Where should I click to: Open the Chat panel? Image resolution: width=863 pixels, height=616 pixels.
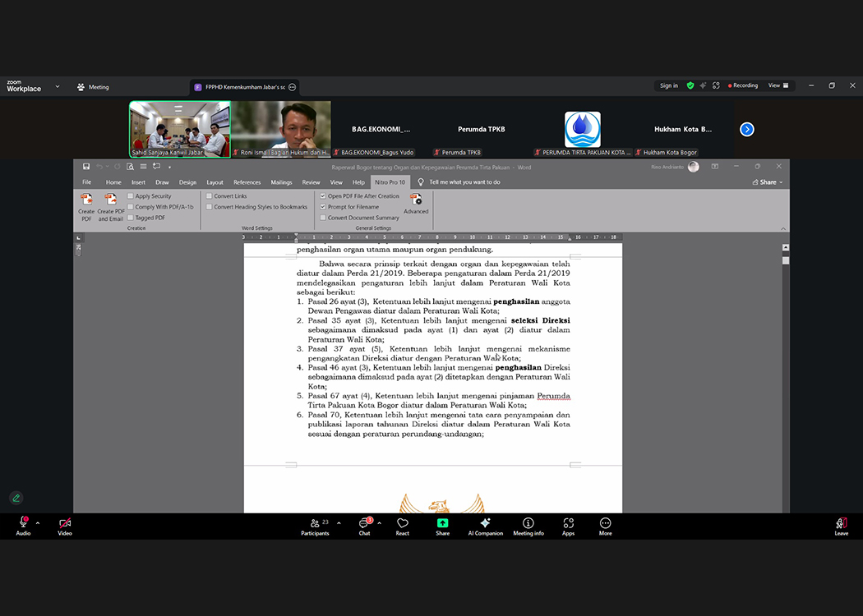point(364,524)
